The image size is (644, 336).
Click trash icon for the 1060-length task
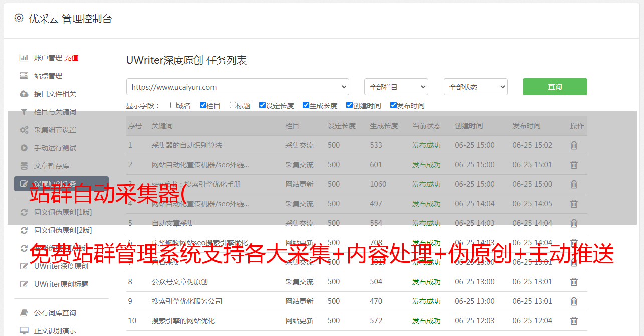click(574, 184)
